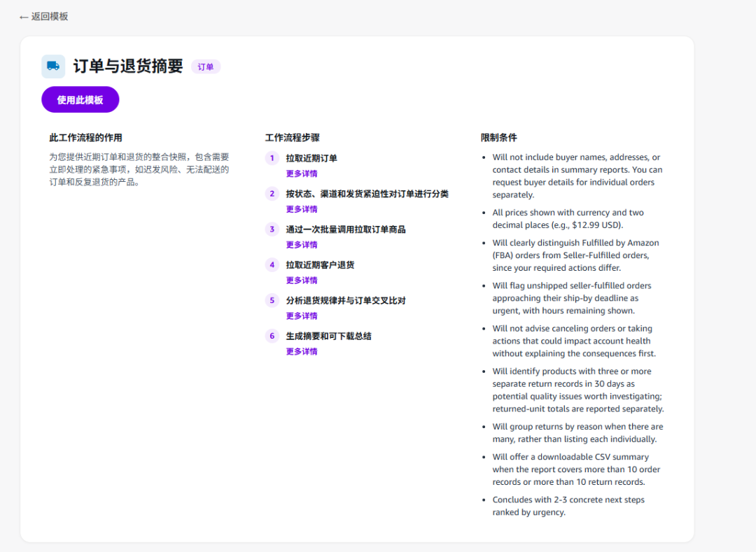Click step title 拉取近期订单
The height and width of the screenshot is (552, 756).
click(311, 158)
